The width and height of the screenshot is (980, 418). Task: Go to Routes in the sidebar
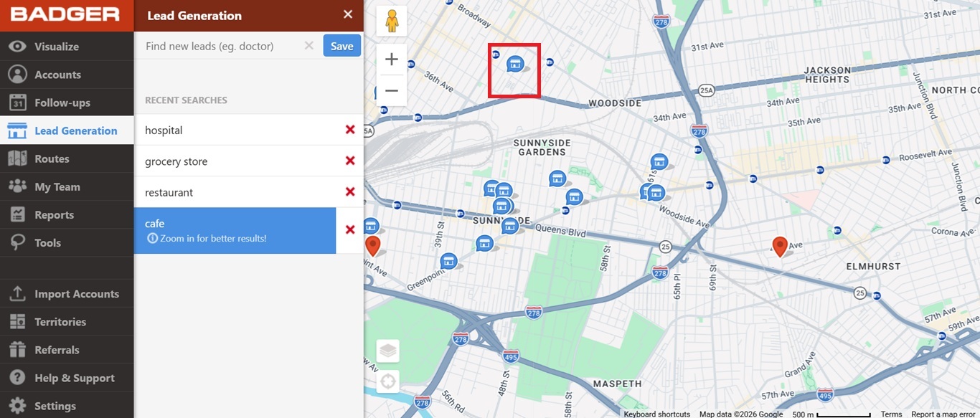(52, 159)
